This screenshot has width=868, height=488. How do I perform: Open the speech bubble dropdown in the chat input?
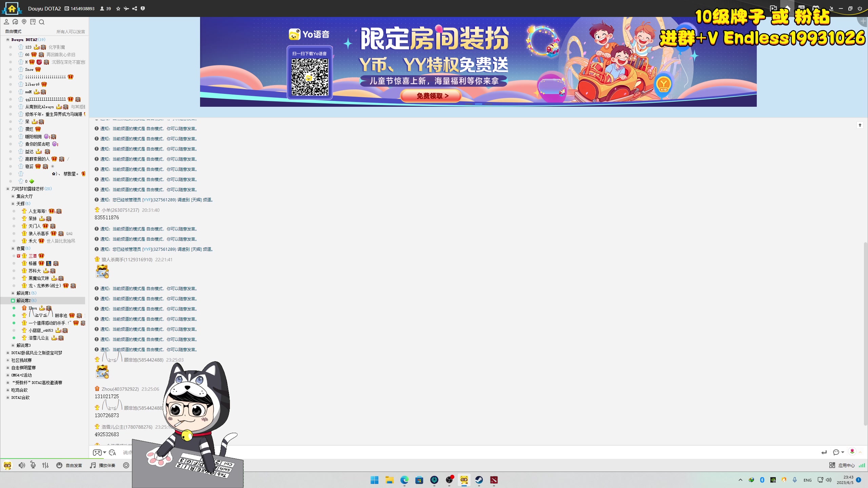pos(839,452)
